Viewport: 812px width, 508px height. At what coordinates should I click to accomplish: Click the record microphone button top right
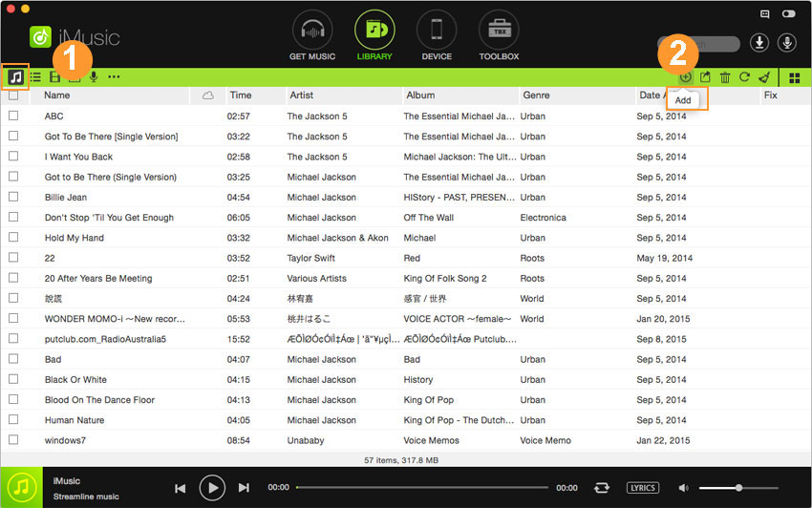pos(787,43)
